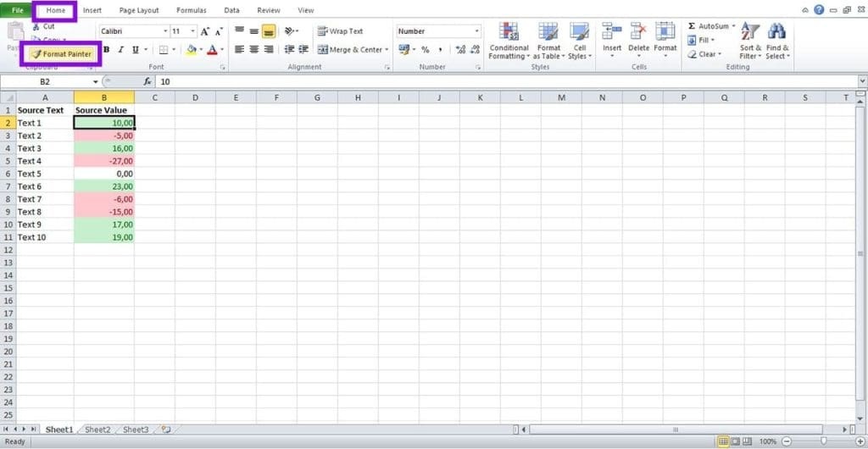Enable Wrap Text for cell
This screenshot has width=868, height=449.
340,31
